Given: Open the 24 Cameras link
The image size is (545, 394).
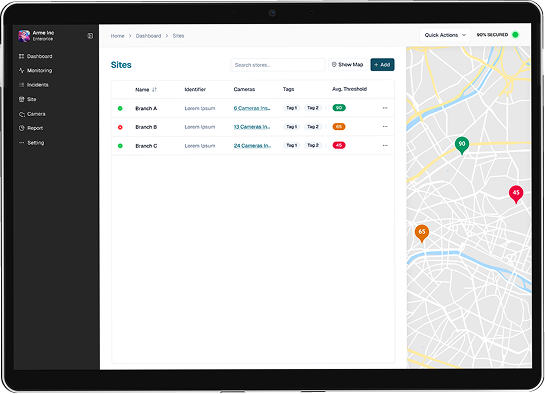Looking at the screenshot, I should click(252, 146).
